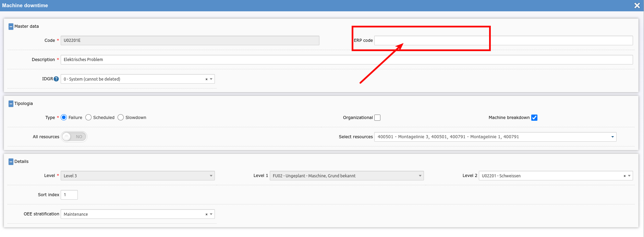Collapse the Tipologia section

pyautogui.click(x=11, y=104)
